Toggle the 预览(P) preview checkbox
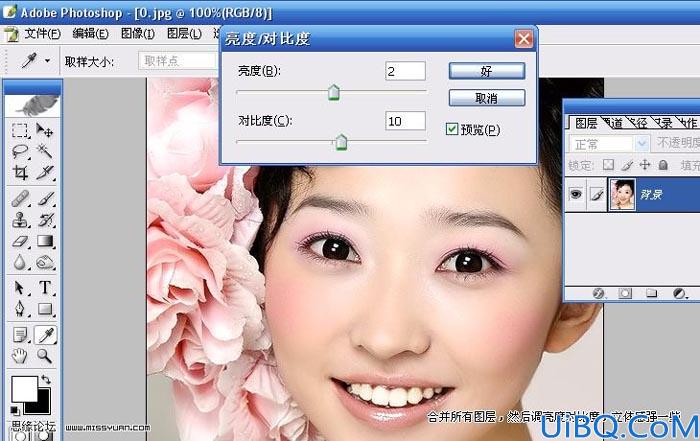700x441 pixels. click(x=452, y=129)
